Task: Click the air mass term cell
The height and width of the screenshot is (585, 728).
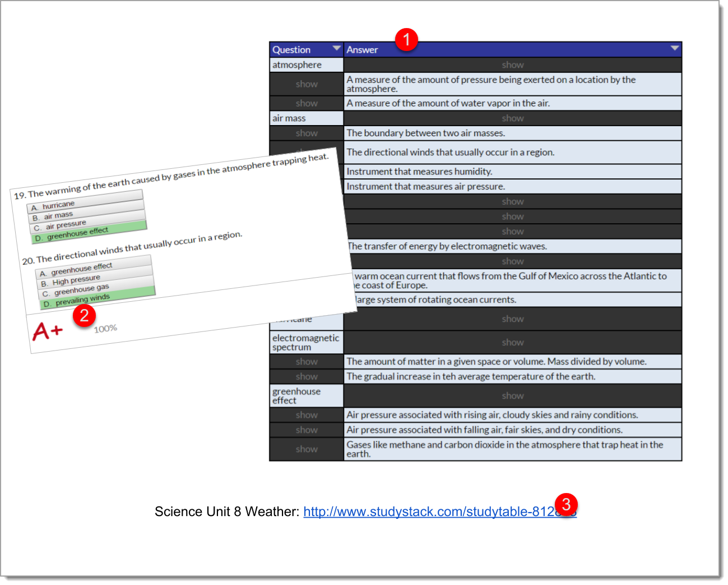Action: click(307, 118)
